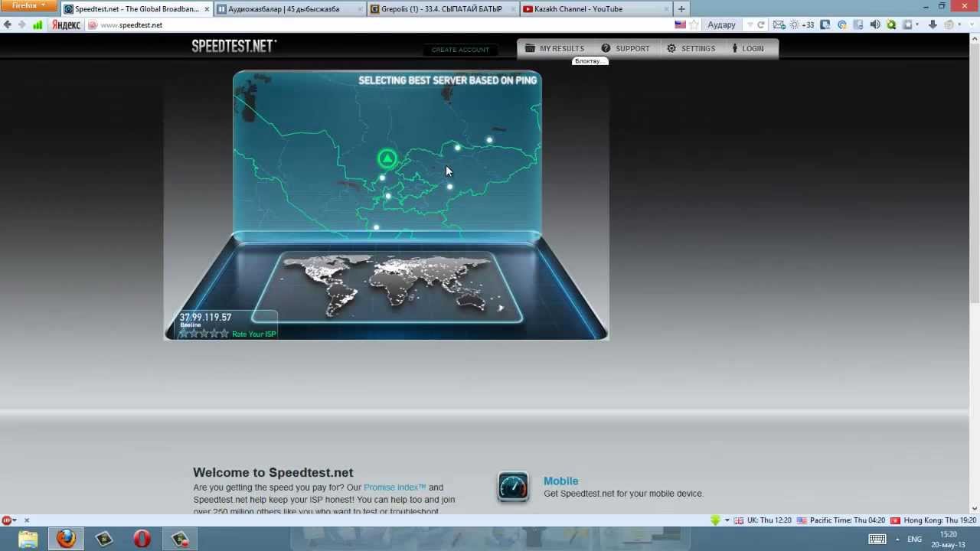980x551 pixels.
Task: Click the IP address 37.99.119.57
Action: click(205, 317)
